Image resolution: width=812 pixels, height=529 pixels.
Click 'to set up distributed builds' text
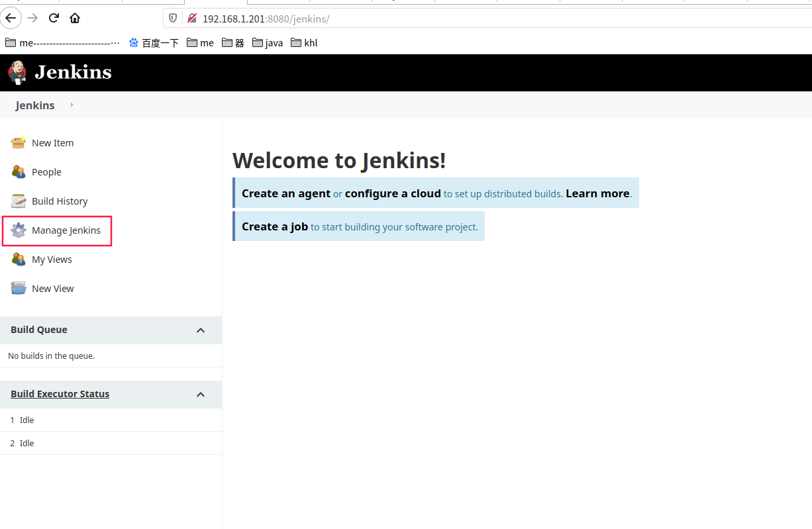(x=503, y=194)
